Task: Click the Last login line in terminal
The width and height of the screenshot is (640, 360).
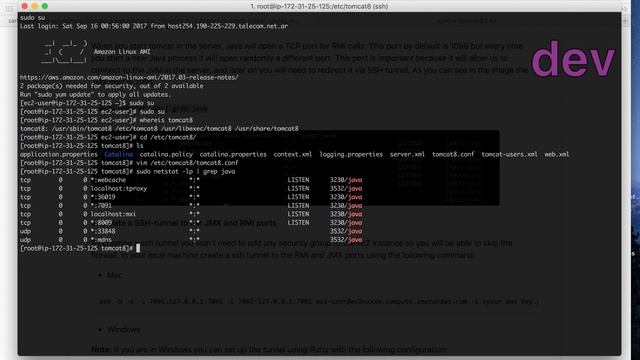Action: coord(154,26)
